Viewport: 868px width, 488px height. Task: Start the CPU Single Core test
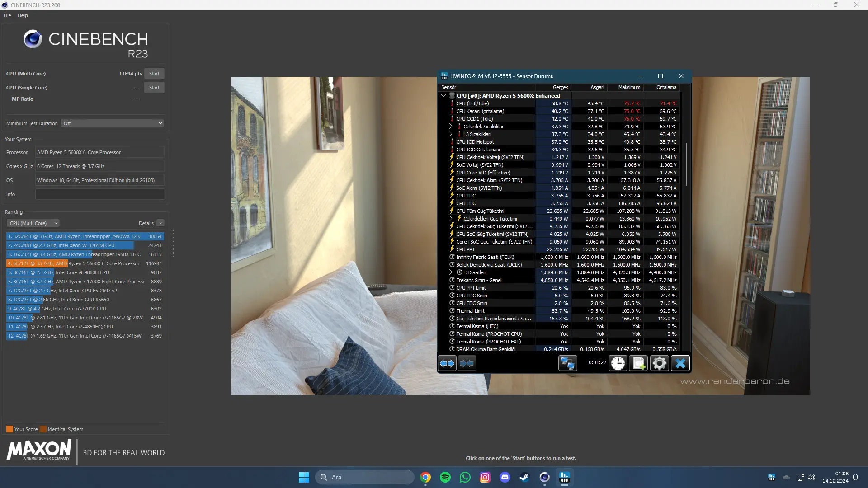click(x=154, y=88)
